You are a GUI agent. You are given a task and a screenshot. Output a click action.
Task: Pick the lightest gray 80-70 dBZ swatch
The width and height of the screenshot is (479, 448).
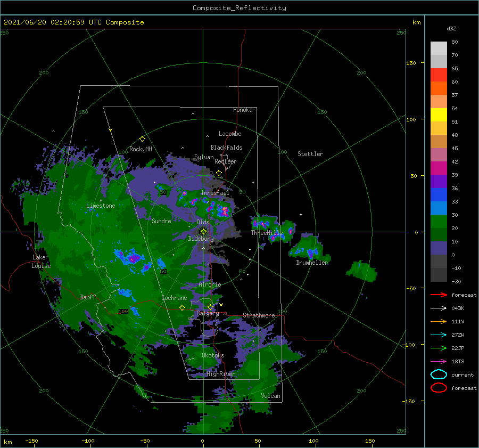pos(439,48)
